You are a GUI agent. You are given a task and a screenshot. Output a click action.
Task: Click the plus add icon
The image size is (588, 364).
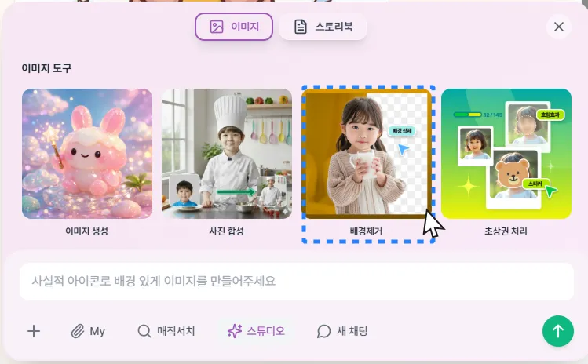click(x=34, y=331)
